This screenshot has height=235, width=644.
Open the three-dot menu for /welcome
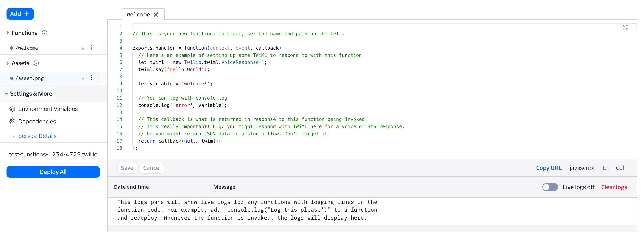tap(91, 47)
